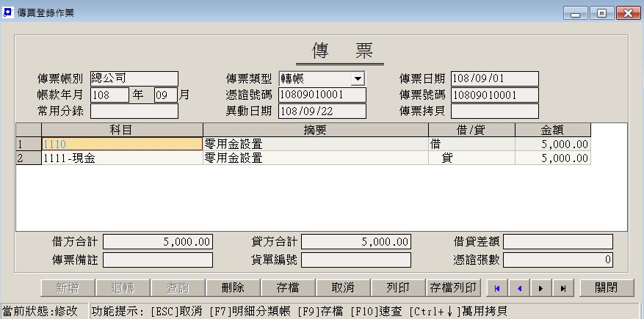Screen dimensions: 644x319
Task: Go to the previous voucher record
Action: pyautogui.click(x=519, y=288)
